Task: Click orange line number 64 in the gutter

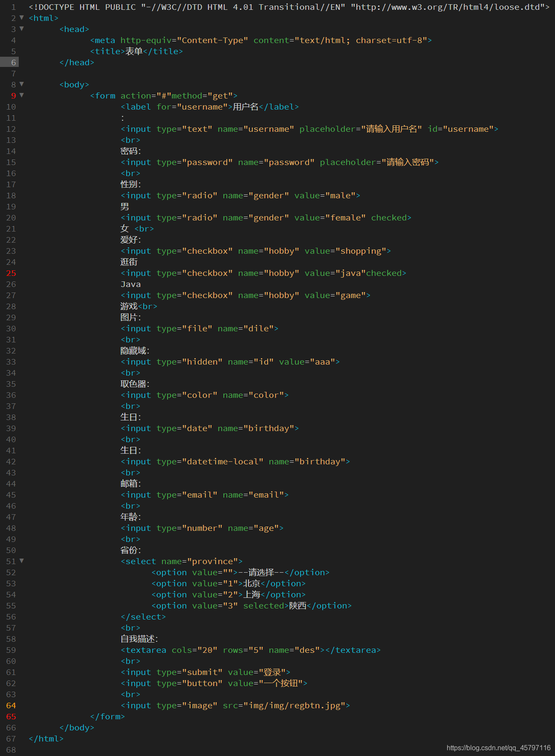Action: [11, 705]
